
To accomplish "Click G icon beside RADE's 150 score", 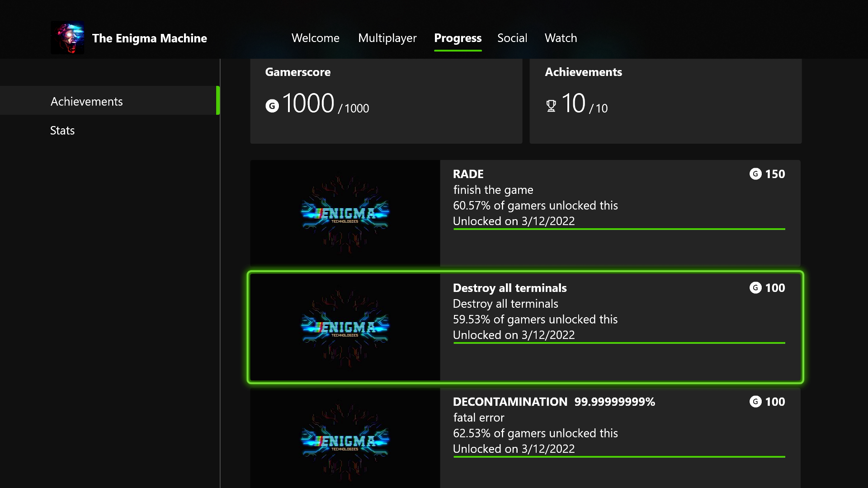I will click(x=755, y=174).
